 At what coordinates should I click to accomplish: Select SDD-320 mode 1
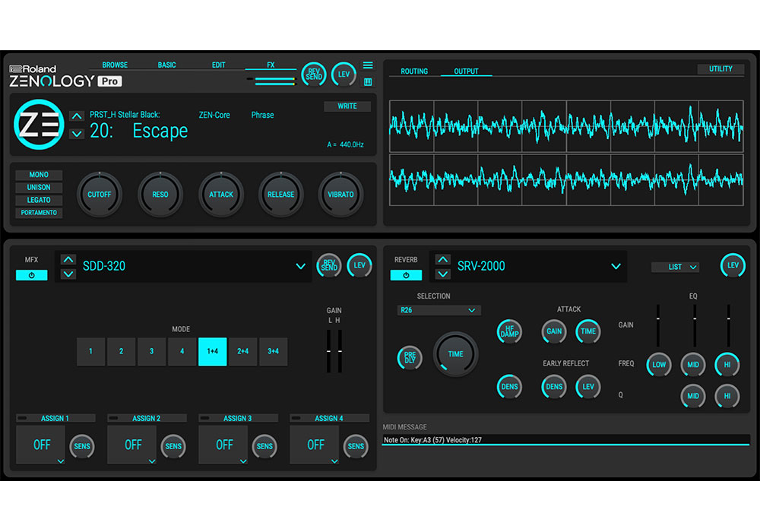tap(90, 351)
